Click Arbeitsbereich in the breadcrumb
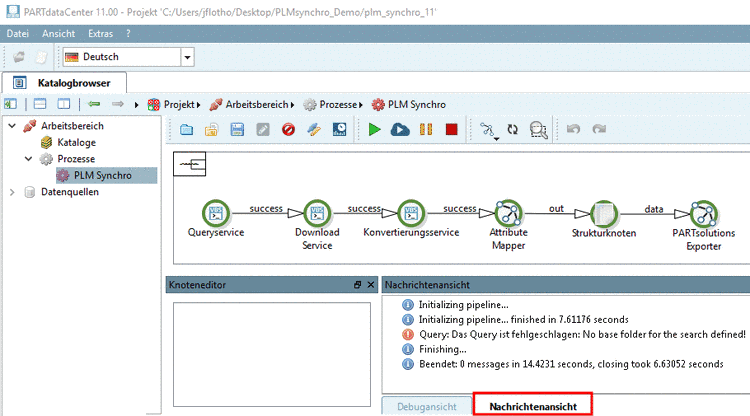750x416 pixels. click(257, 104)
